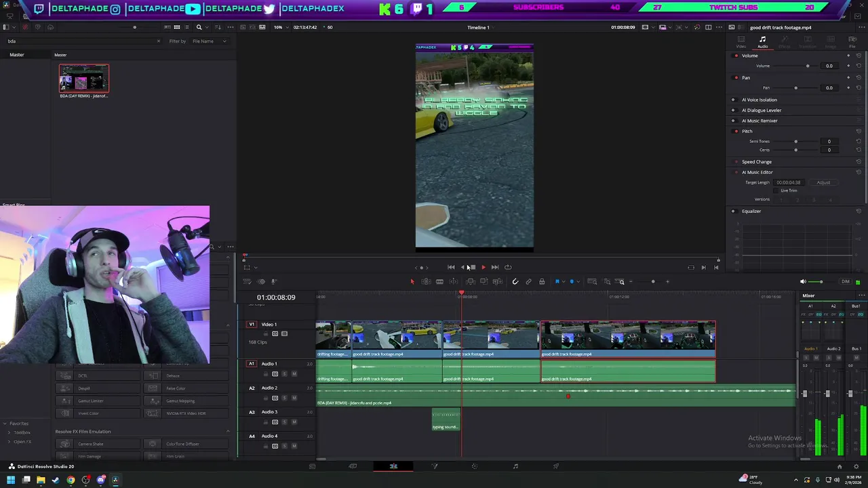The width and height of the screenshot is (868, 488).
Task: Toggle timeline snapping magnet icon
Action: (515, 282)
